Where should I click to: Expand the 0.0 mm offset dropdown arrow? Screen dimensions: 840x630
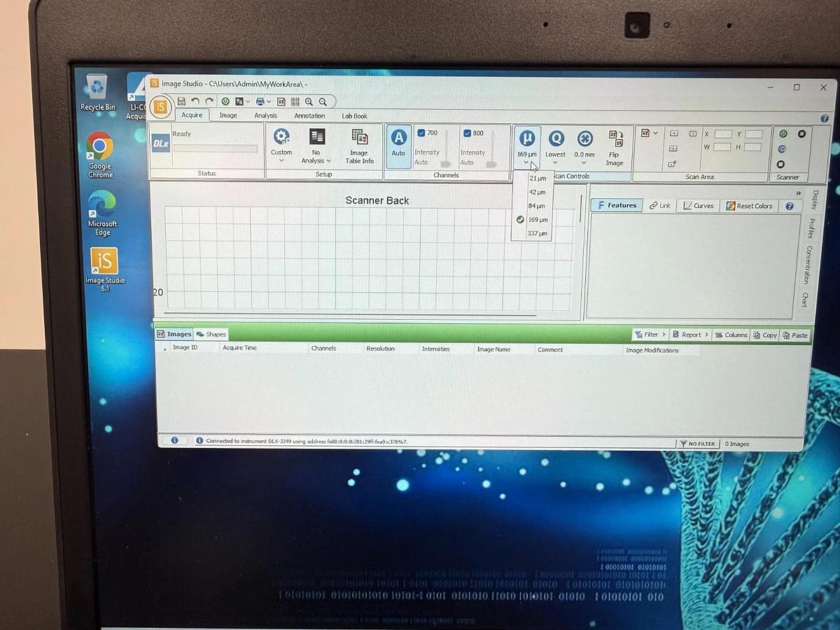point(584,163)
